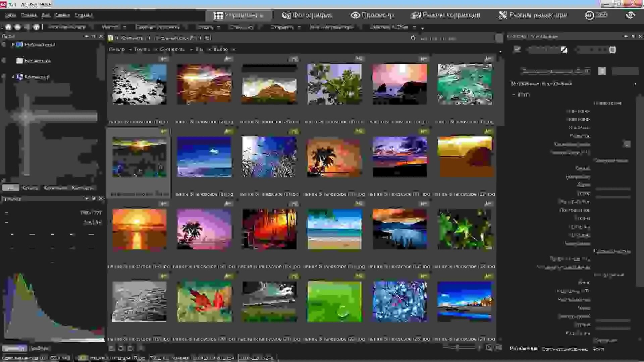644x362 pixels.
Task: Click the Home icon in toolbar
Action: click(8, 27)
